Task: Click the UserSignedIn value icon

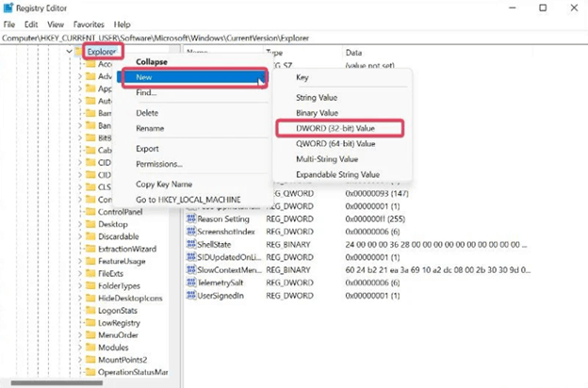Action: click(x=191, y=296)
